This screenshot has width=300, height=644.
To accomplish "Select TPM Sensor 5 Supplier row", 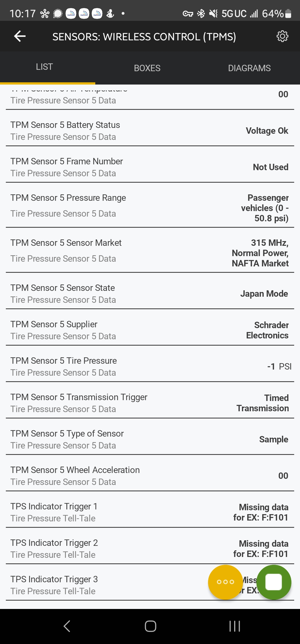I will (x=150, y=330).
